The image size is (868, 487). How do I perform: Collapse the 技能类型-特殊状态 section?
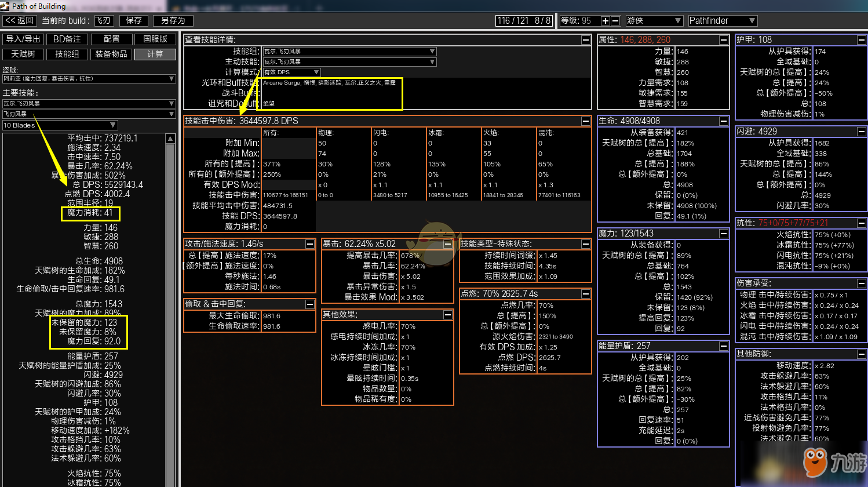pyautogui.click(x=586, y=244)
